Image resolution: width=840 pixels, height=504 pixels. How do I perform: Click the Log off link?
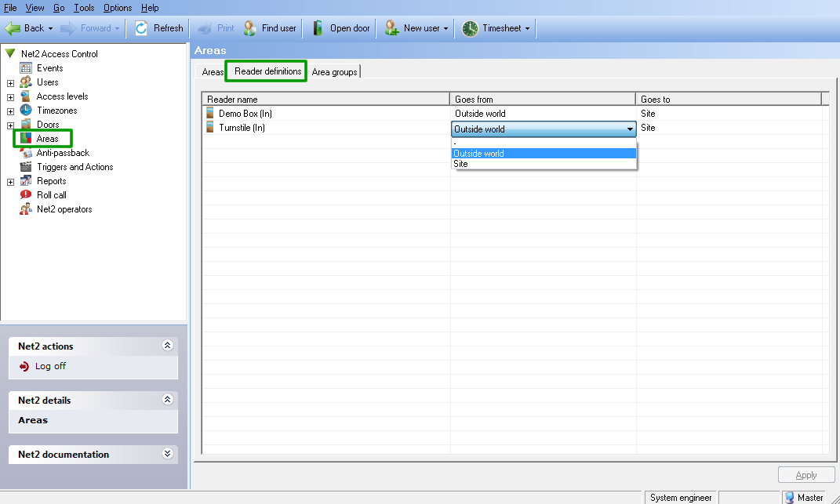50,366
